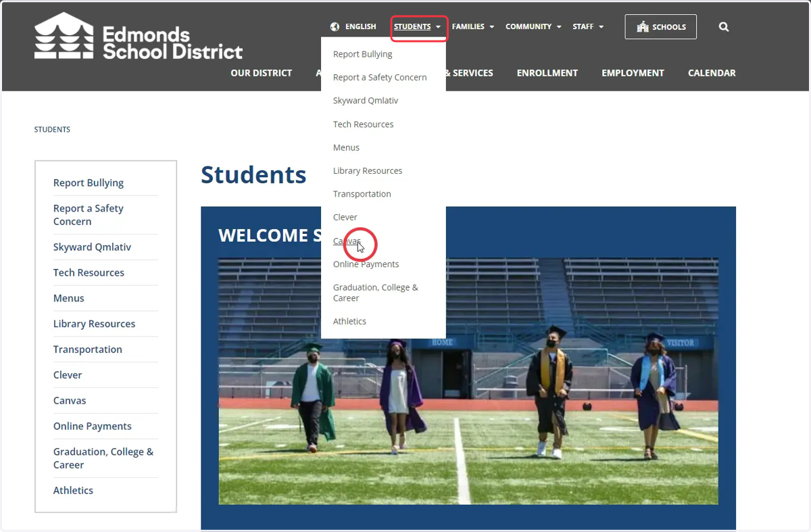The width and height of the screenshot is (811, 532).
Task: Choose Graduation, College & Career in dropdown
Action: pos(376,293)
